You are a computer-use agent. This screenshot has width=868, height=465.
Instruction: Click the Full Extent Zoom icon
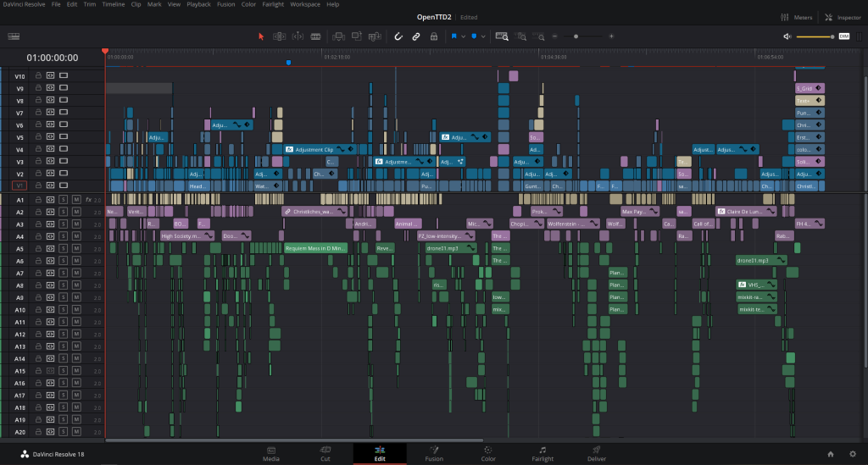click(x=502, y=36)
